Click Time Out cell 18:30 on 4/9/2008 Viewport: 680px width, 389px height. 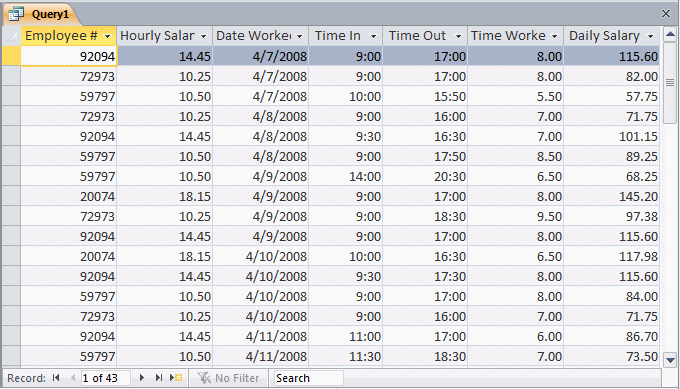[x=425, y=216]
